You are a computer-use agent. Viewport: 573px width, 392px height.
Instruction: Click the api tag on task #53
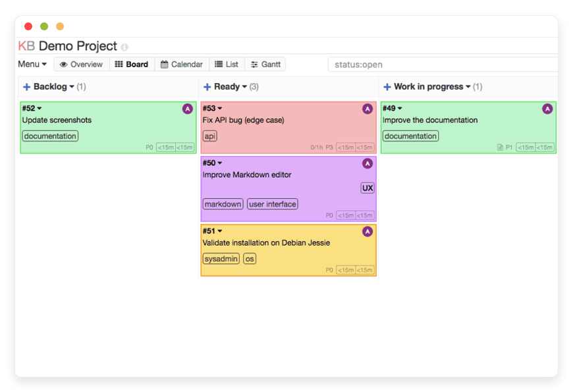tap(209, 136)
